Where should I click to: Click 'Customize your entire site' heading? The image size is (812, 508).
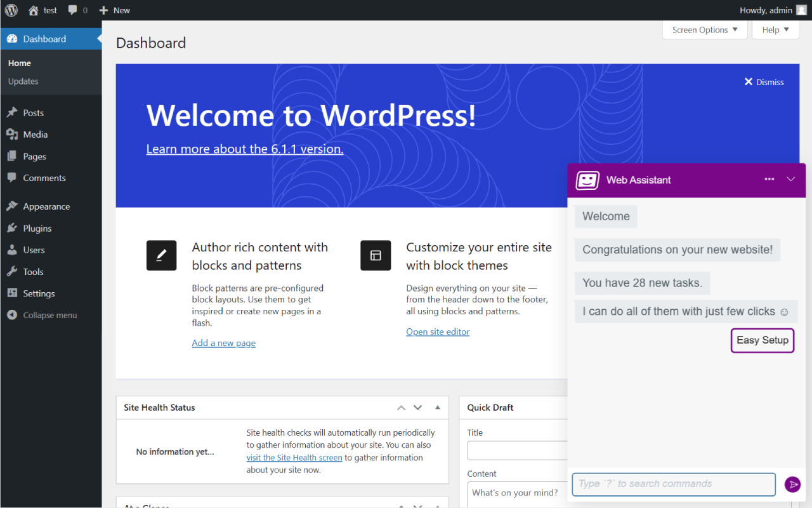pyautogui.click(x=479, y=257)
